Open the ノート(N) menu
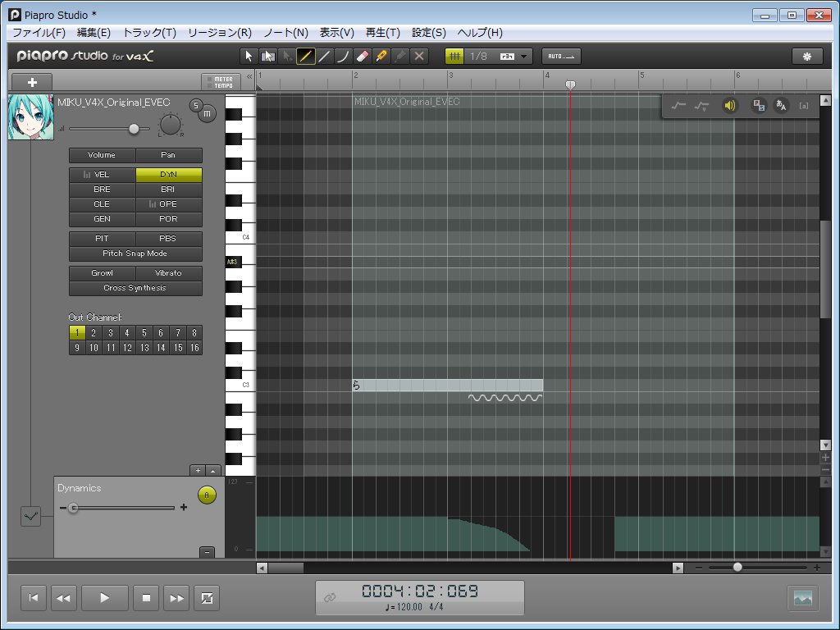This screenshot has width=840, height=630. click(x=285, y=33)
